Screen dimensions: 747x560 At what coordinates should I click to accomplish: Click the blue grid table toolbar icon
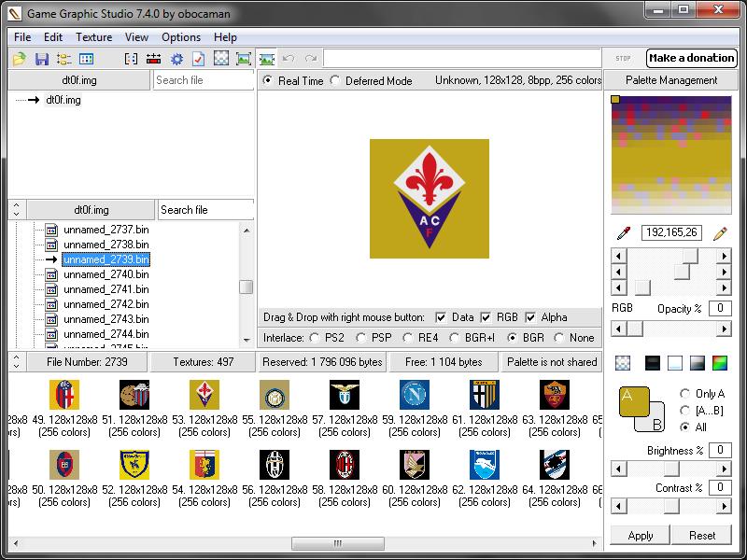tap(86, 59)
